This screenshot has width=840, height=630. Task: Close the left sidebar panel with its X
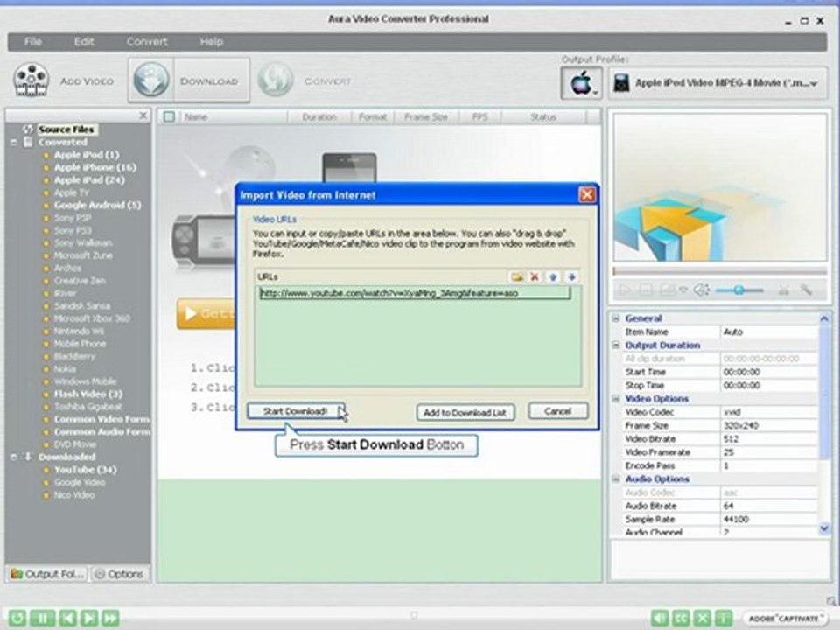(143, 115)
